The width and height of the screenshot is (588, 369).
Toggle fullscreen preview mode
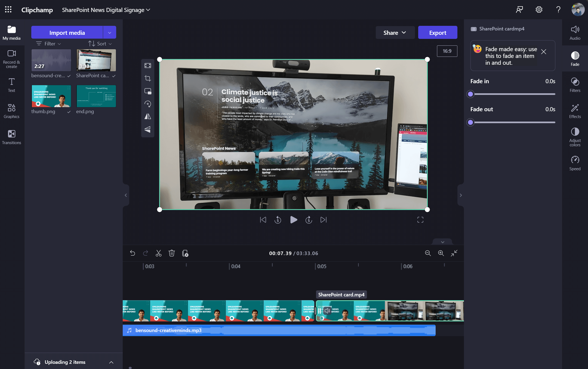[420, 220]
